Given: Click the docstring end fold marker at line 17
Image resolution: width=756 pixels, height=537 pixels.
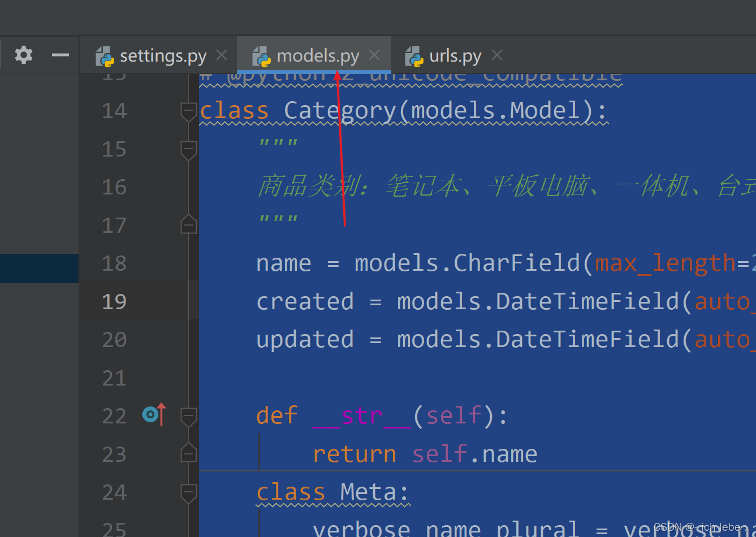Looking at the screenshot, I should pyautogui.click(x=188, y=224).
